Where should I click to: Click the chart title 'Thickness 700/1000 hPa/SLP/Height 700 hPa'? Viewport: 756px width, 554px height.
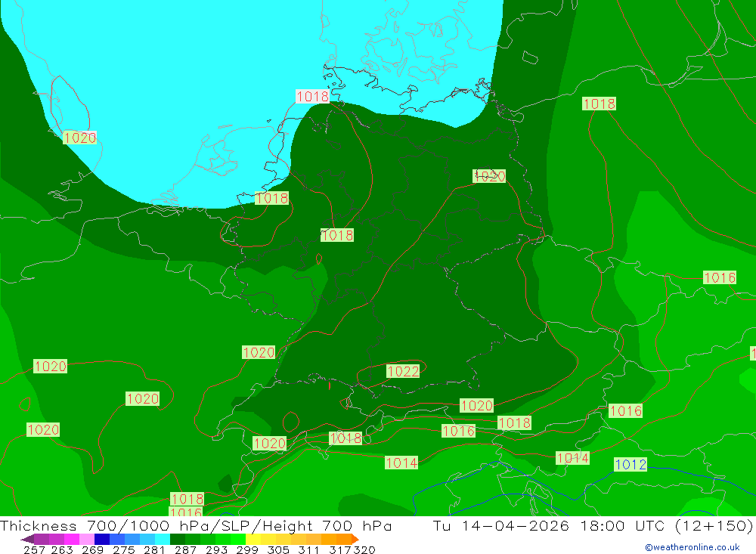196,525
